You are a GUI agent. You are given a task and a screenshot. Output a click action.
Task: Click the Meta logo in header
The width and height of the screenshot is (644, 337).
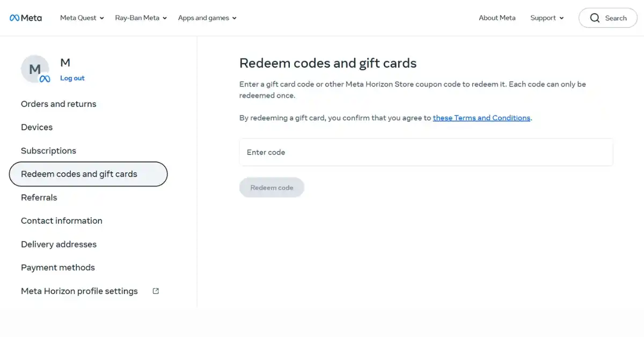click(x=26, y=18)
